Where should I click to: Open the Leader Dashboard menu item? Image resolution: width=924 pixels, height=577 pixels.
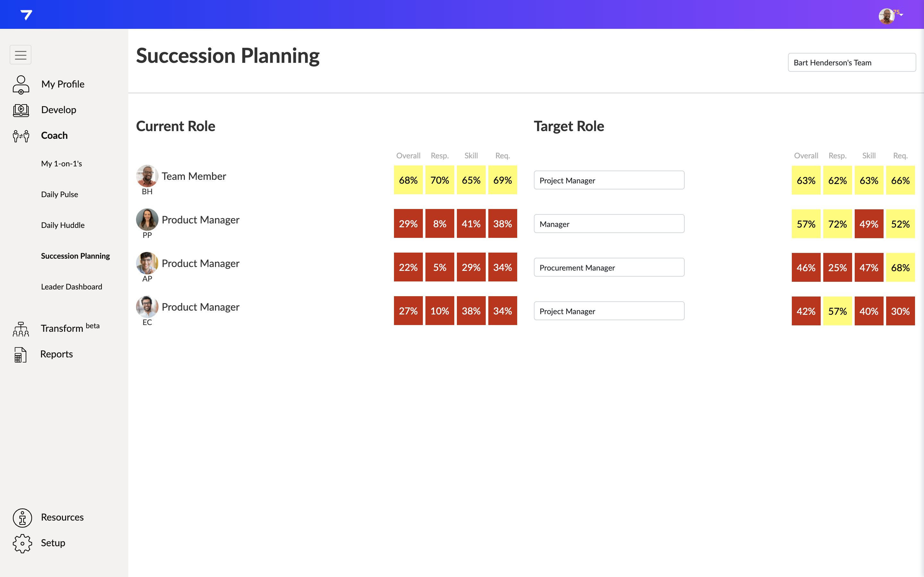click(72, 287)
